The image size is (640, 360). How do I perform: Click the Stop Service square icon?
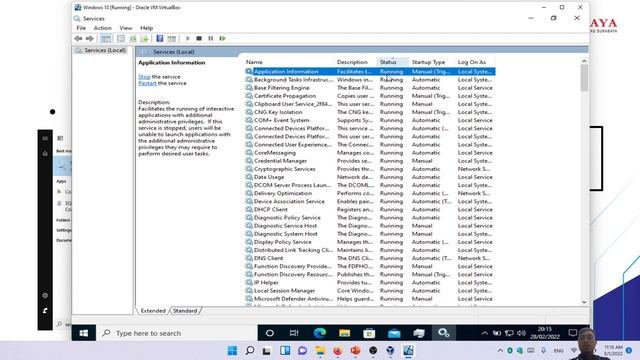[x=199, y=38]
